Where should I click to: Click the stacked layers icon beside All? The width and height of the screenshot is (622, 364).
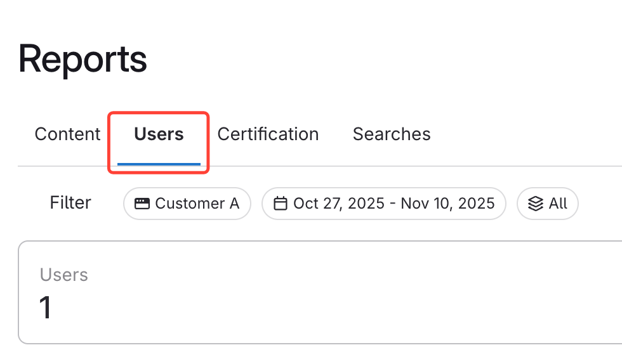click(x=536, y=204)
